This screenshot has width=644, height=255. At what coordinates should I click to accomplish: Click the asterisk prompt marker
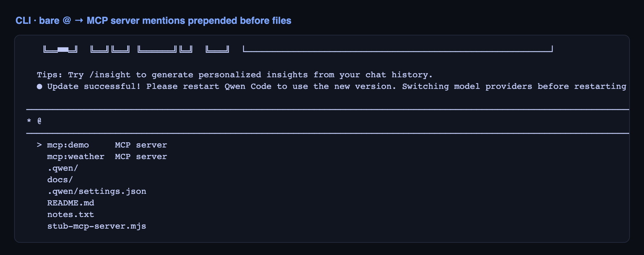(x=29, y=121)
